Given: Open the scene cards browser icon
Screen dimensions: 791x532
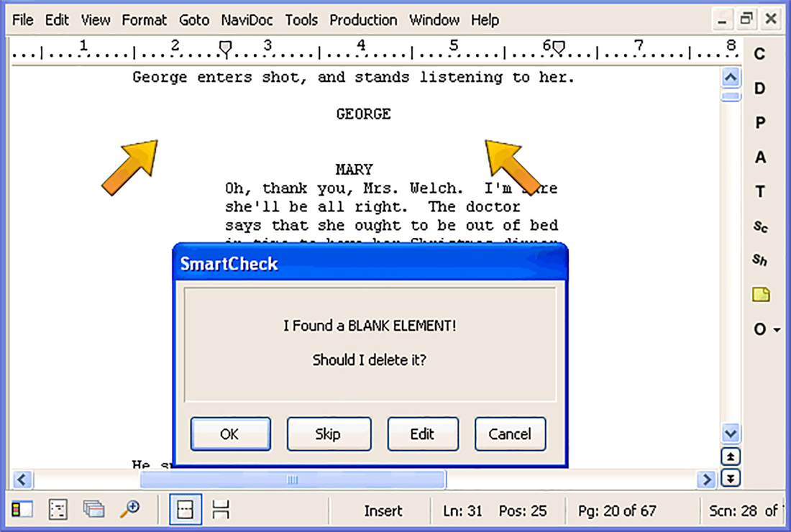Looking at the screenshot, I should click(x=94, y=509).
